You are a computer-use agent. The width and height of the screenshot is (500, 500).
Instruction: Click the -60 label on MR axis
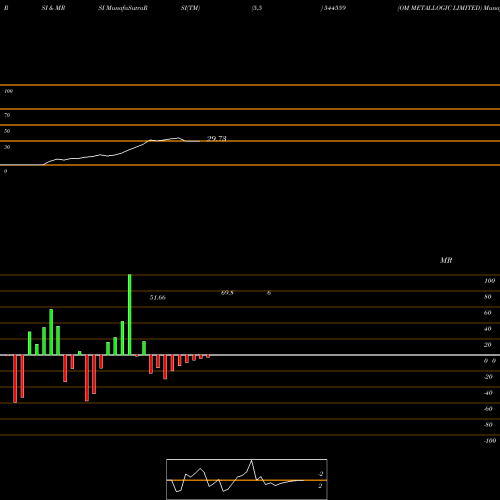point(488,409)
